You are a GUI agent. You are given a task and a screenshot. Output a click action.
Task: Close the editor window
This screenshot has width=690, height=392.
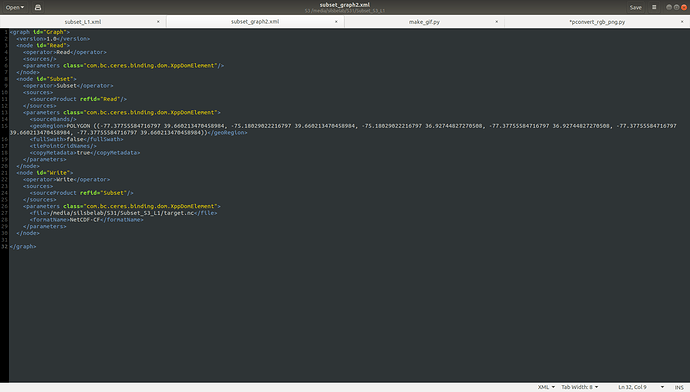tap(684, 7)
